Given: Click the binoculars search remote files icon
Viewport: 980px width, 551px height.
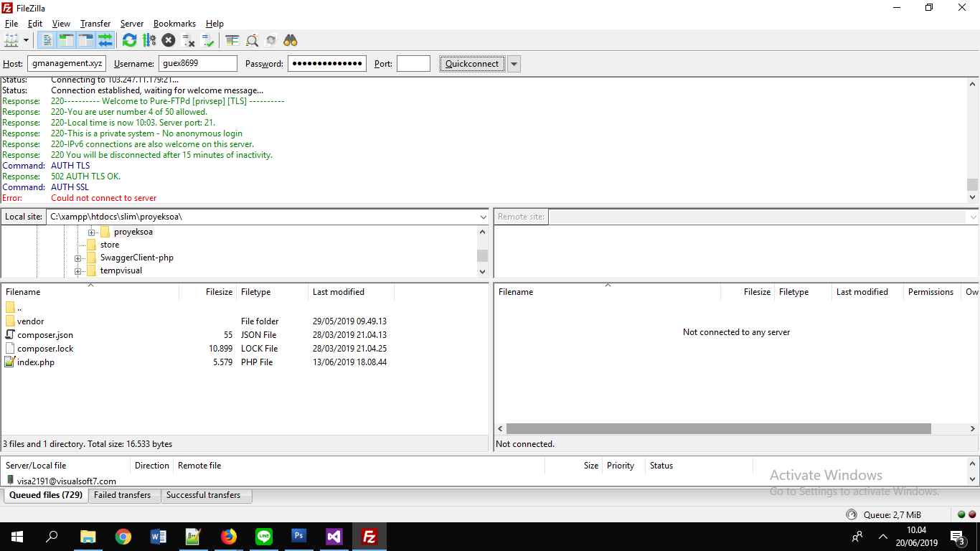Looking at the screenshot, I should tap(291, 40).
